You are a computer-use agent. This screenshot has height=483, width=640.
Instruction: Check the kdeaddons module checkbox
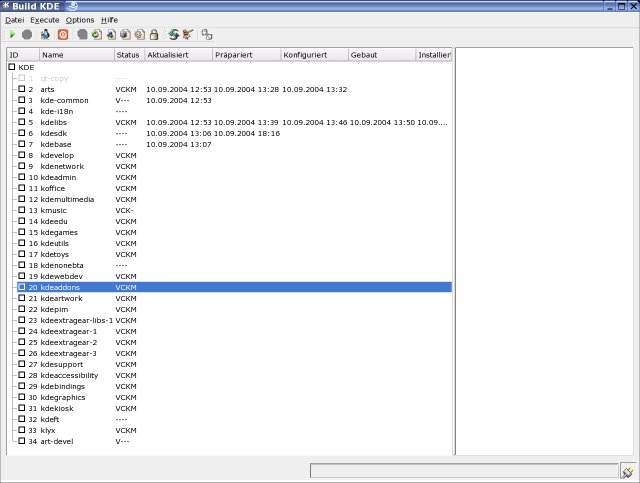coord(22,287)
